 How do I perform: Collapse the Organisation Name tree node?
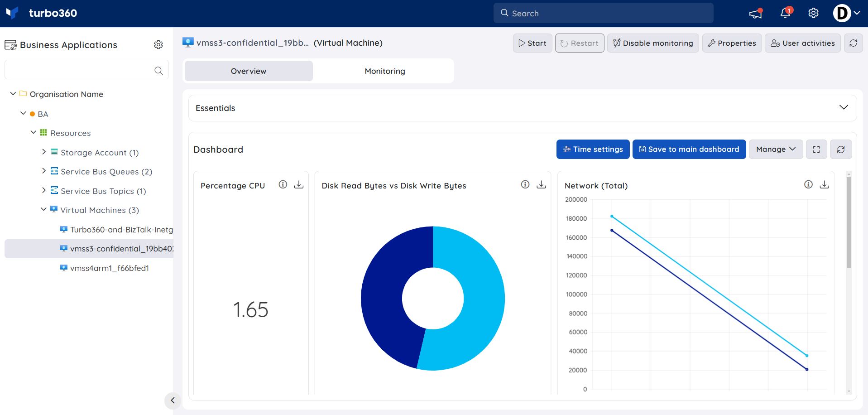(13, 94)
